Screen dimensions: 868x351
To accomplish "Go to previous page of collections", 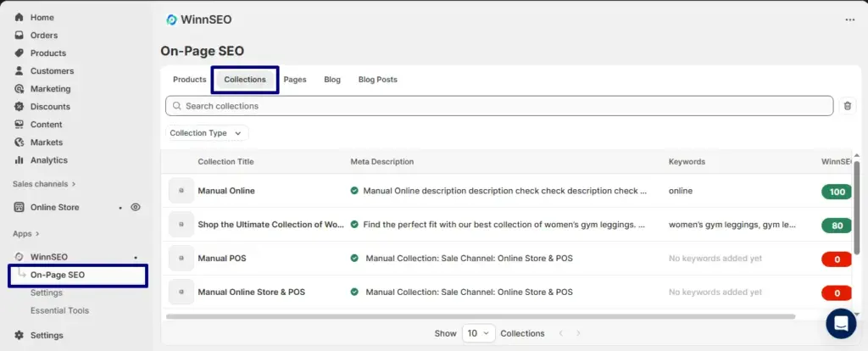I will 561,333.
